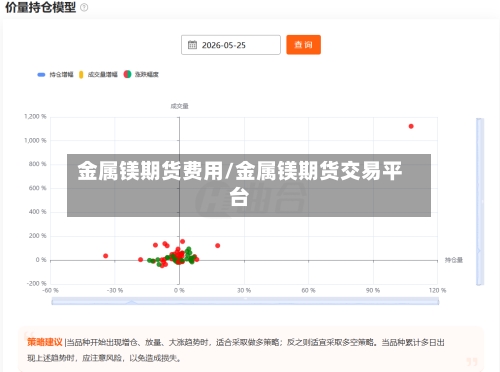Click the 1,200 % y-axis label

[x=35, y=116]
